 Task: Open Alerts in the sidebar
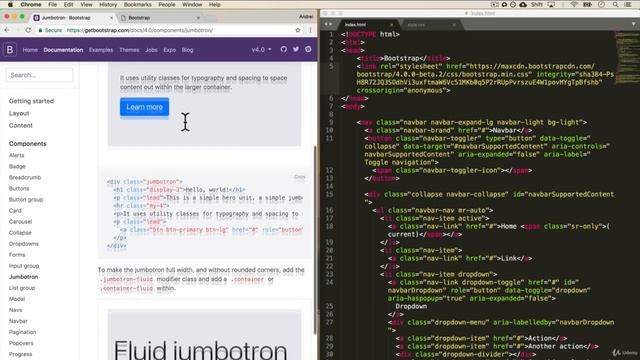click(x=16, y=155)
